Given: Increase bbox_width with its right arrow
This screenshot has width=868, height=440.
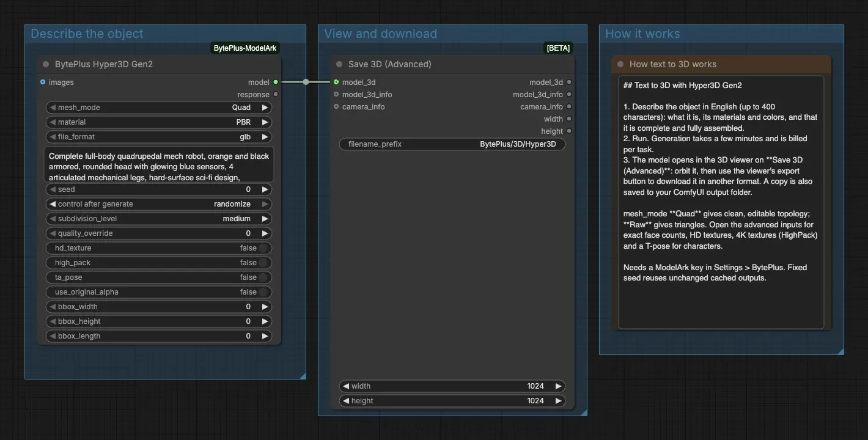Looking at the screenshot, I should pos(265,307).
